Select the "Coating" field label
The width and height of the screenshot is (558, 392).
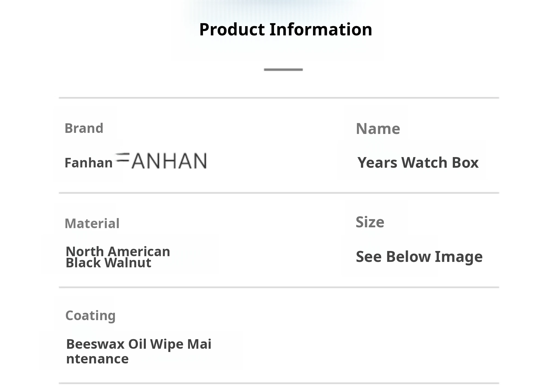coord(90,316)
